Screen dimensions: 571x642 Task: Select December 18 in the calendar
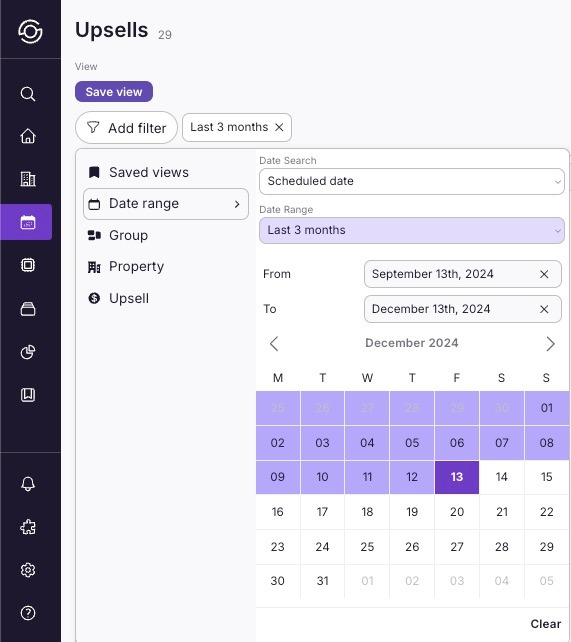point(367,512)
